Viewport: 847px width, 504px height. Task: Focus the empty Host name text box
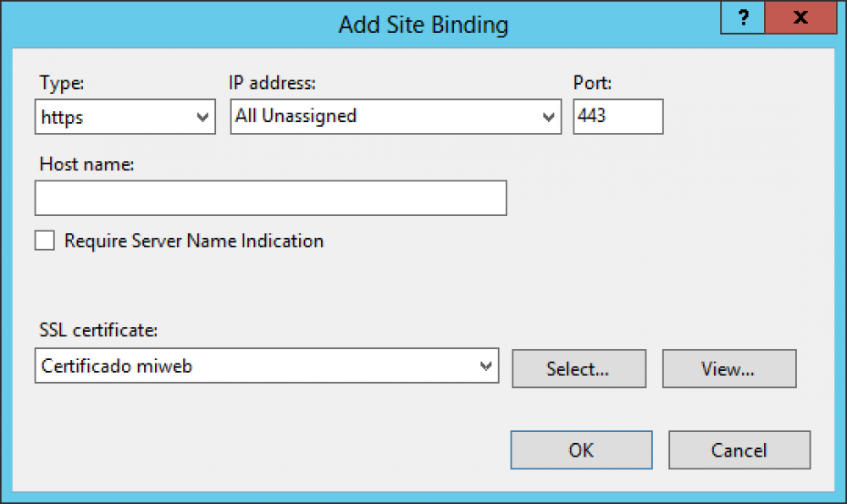tap(271, 198)
